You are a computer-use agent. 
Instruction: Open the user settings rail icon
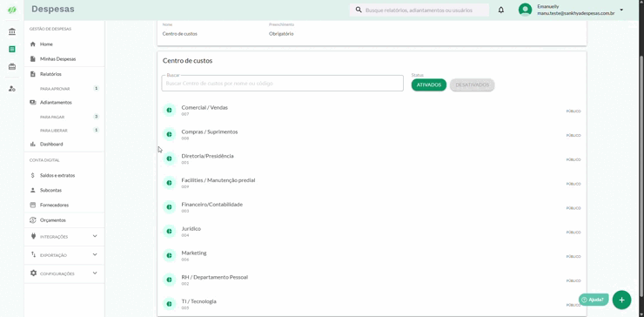[12, 89]
